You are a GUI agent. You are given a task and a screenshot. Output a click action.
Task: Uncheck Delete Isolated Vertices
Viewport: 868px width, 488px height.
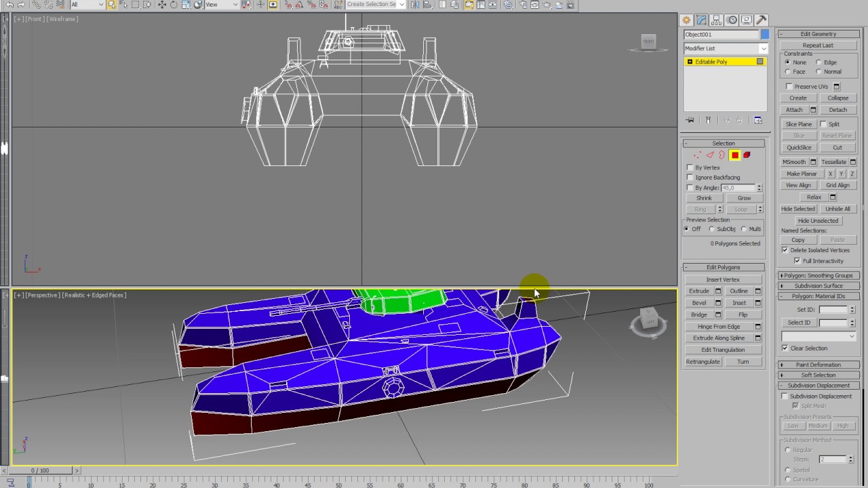pos(785,250)
